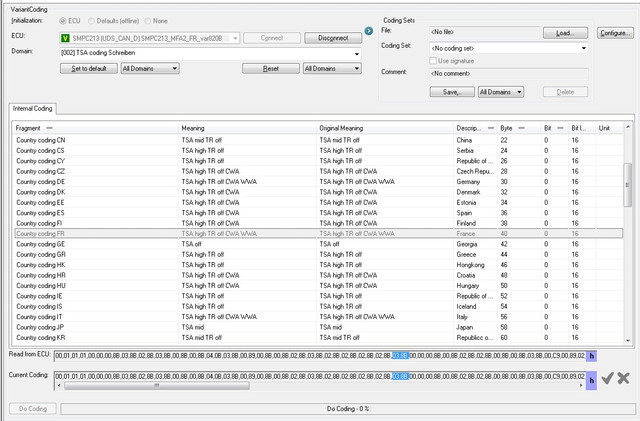Screen dimensions: 640x421
Task: Select the Country coding ES row
Action: click(318, 213)
